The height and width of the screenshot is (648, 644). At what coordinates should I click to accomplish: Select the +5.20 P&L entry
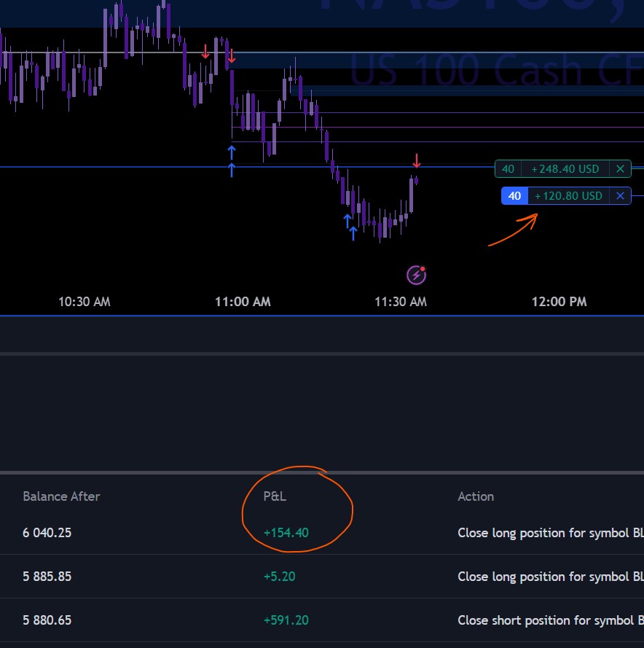click(279, 577)
